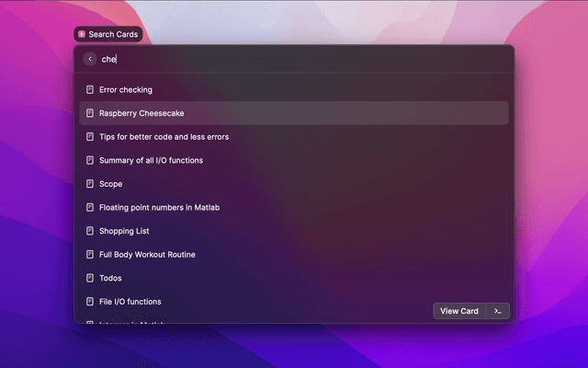Screen dimensions: 588x368
Task: Open the "Raspberry Cheesecake" card
Action: pos(294,113)
